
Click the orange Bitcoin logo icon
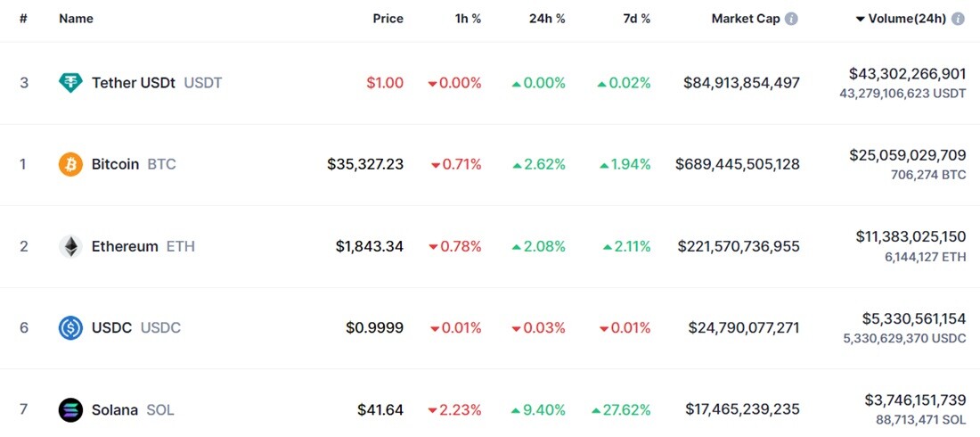[70, 165]
